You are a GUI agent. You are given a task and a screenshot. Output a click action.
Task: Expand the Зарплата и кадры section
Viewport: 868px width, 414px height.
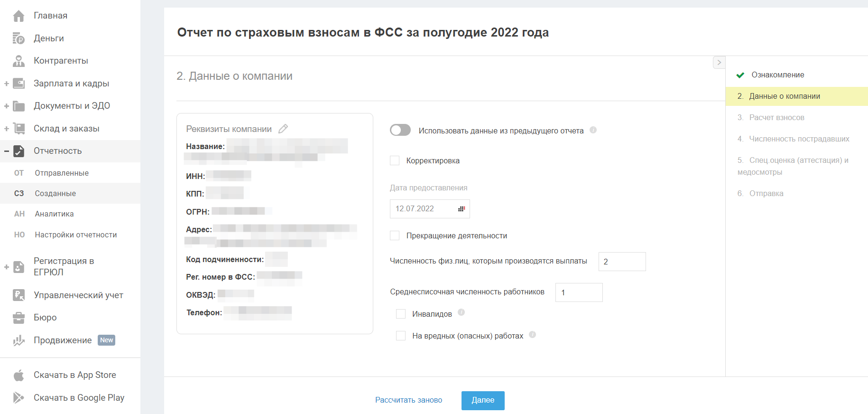click(x=7, y=84)
